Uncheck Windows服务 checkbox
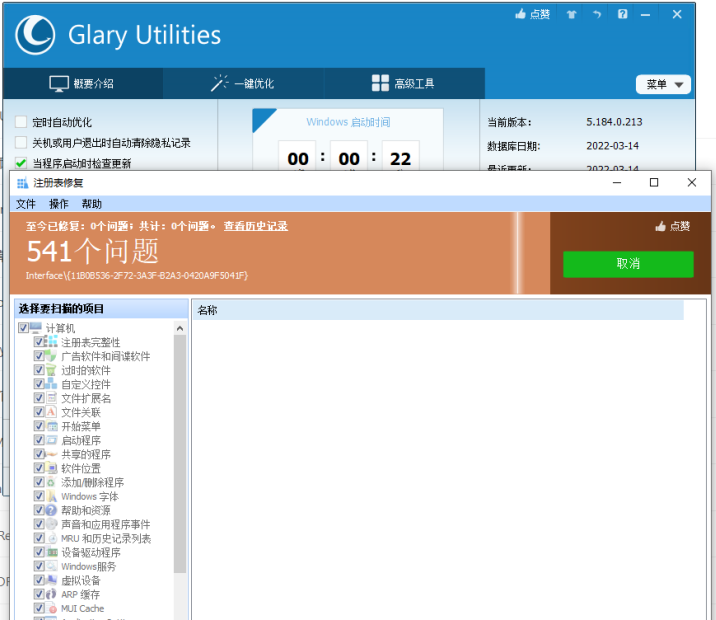The image size is (716, 620). point(39,566)
